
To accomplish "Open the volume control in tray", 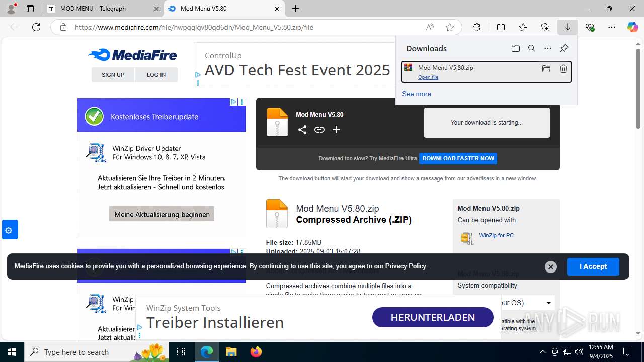I will tap(579, 352).
